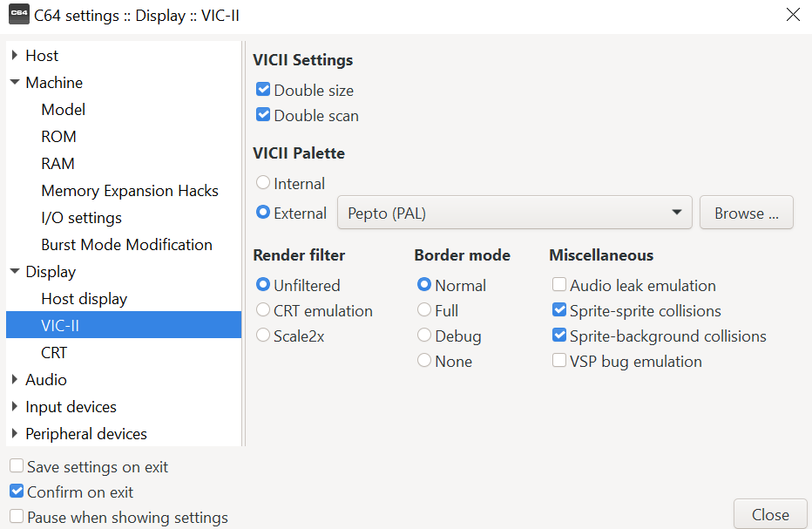Enable VSP bug emulation

click(x=559, y=361)
